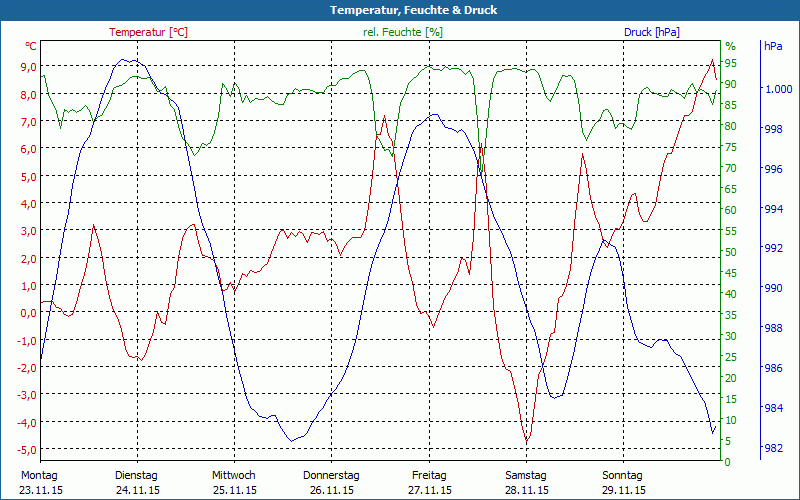Click the '%' unit label on humidity axis
Viewport: 800px width, 500px height.
click(731, 46)
